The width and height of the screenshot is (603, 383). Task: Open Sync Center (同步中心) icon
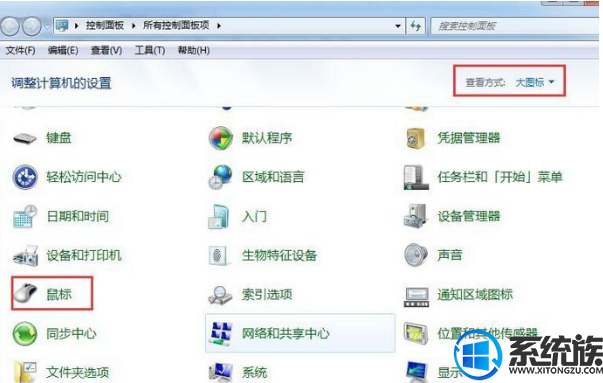[25, 333]
